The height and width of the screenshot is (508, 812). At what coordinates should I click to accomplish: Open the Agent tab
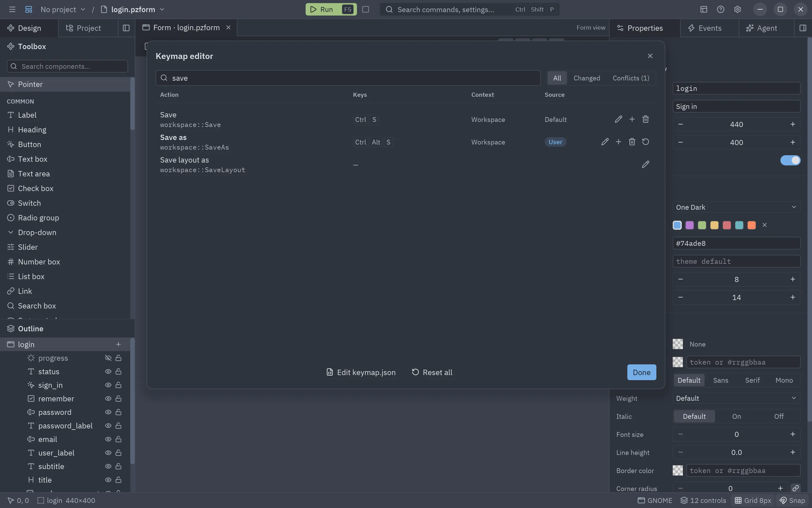[766, 28]
